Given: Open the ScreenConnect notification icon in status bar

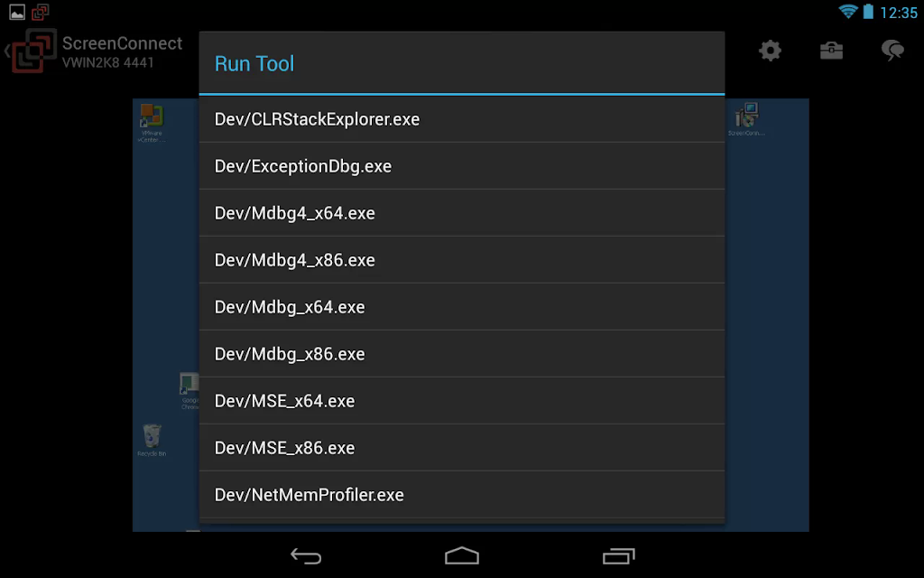Looking at the screenshot, I should click(40, 12).
